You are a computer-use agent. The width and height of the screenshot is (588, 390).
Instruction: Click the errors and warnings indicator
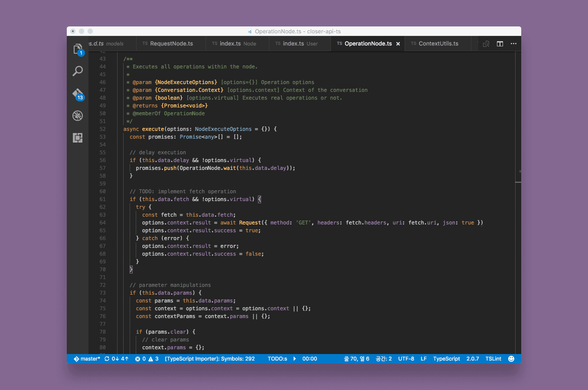click(147, 359)
